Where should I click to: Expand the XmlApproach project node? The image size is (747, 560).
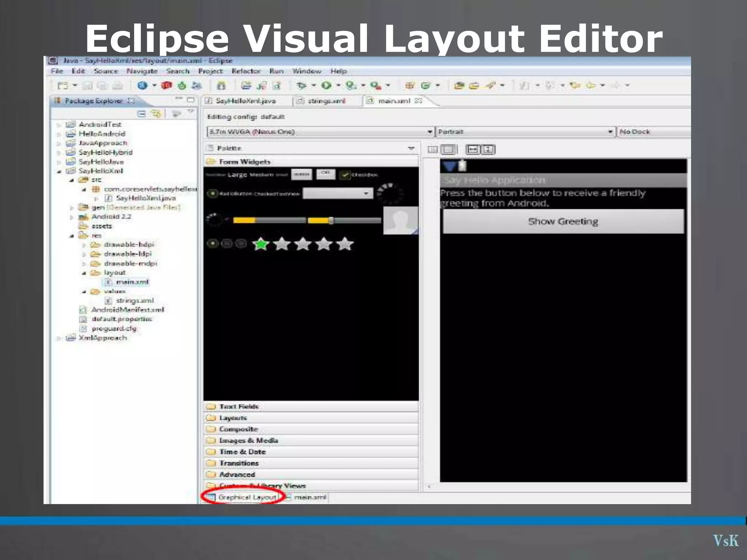pyautogui.click(x=59, y=338)
